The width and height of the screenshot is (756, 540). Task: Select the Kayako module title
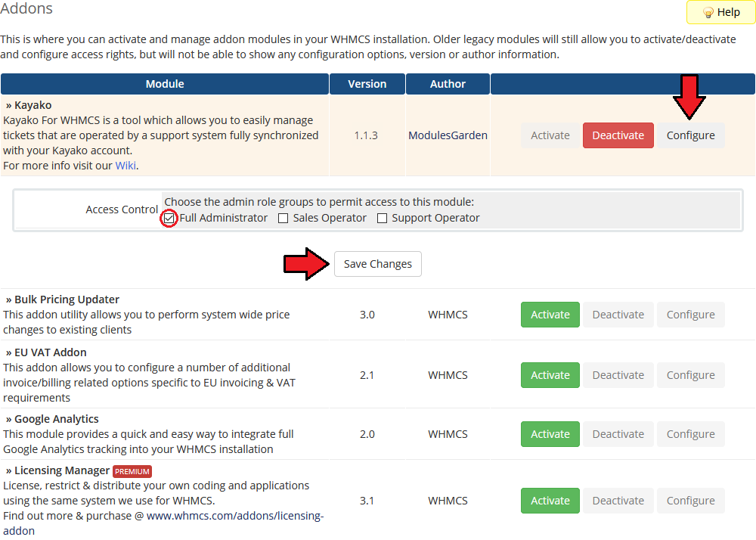point(33,105)
